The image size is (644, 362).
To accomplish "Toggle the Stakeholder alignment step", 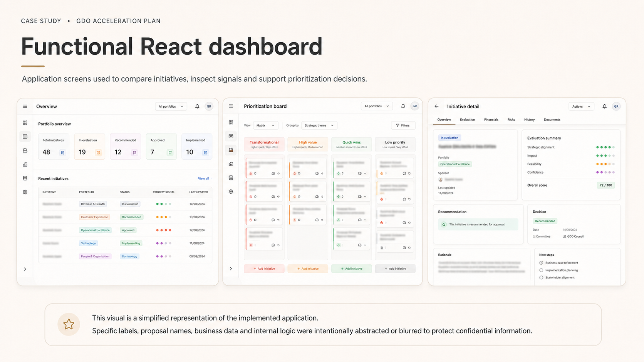I will pyautogui.click(x=541, y=277).
